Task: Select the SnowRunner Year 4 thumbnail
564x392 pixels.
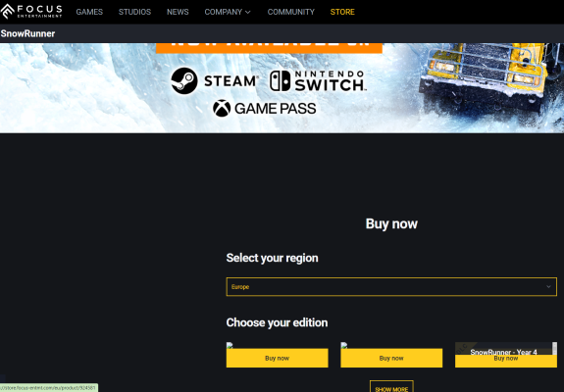Action: pyautogui.click(x=506, y=349)
